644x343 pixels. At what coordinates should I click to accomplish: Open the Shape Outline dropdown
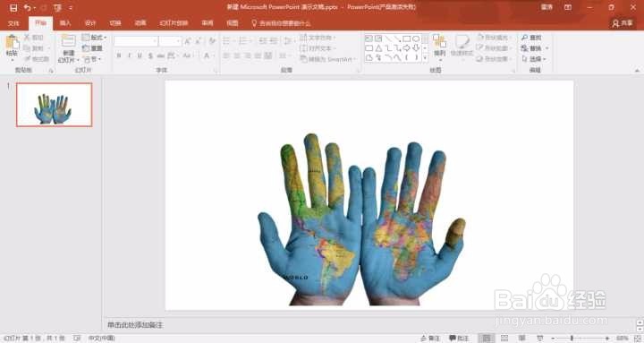pyautogui.click(x=493, y=48)
